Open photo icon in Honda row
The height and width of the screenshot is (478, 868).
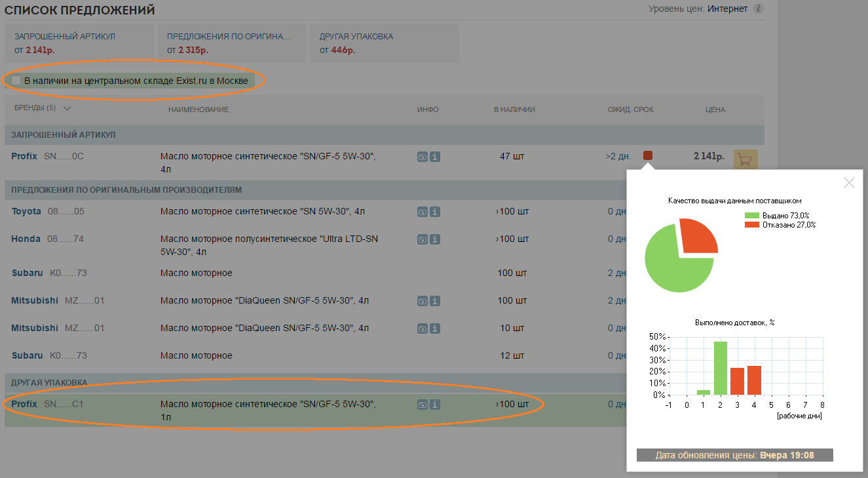pyautogui.click(x=423, y=239)
